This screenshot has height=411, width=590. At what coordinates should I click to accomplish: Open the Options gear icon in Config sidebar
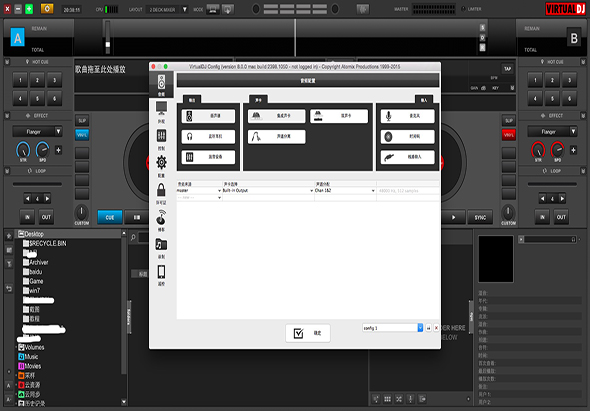click(x=161, y=166)
